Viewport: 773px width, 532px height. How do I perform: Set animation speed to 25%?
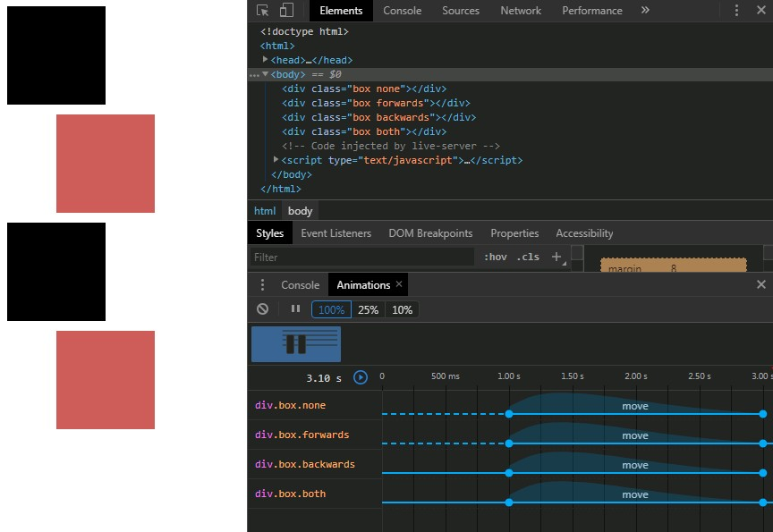(x=368, y=310)
